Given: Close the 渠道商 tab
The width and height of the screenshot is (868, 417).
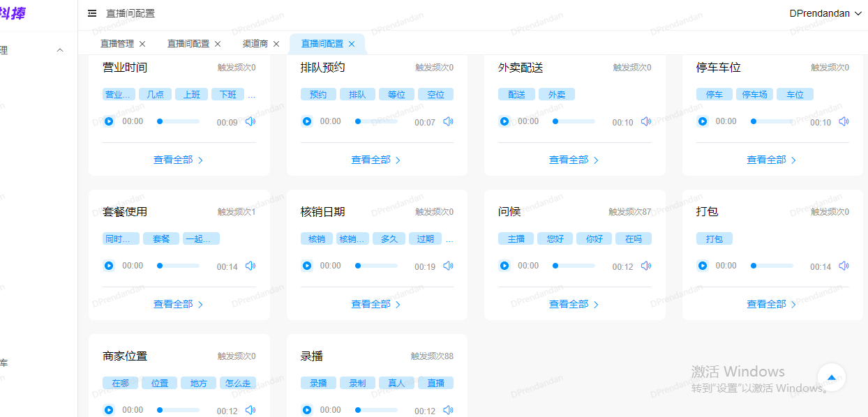Looking at the screenshot, I should [x=276, y=44].
